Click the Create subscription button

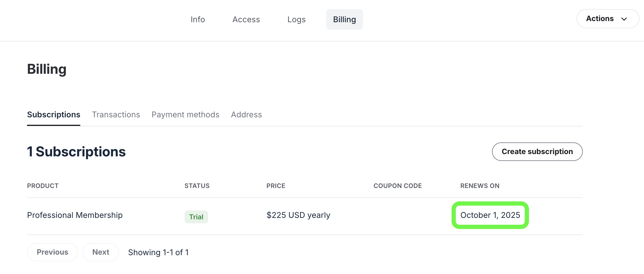537,152
